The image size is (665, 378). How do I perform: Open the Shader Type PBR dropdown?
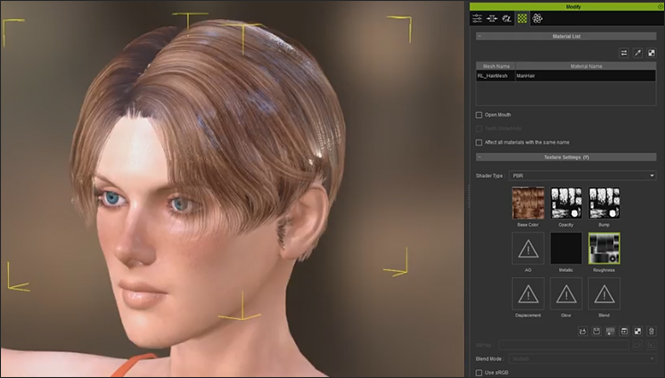[583, 176]
